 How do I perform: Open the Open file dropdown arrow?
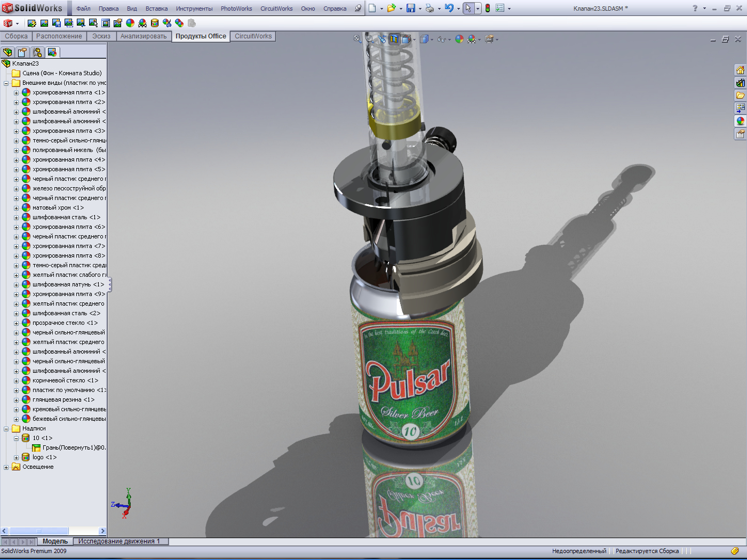[x=401, y=9]
